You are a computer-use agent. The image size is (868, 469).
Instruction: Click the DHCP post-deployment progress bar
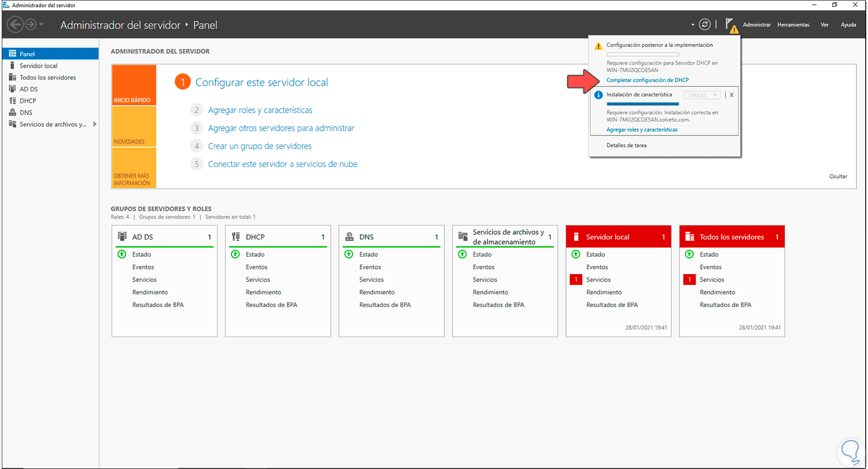[642, 54]
